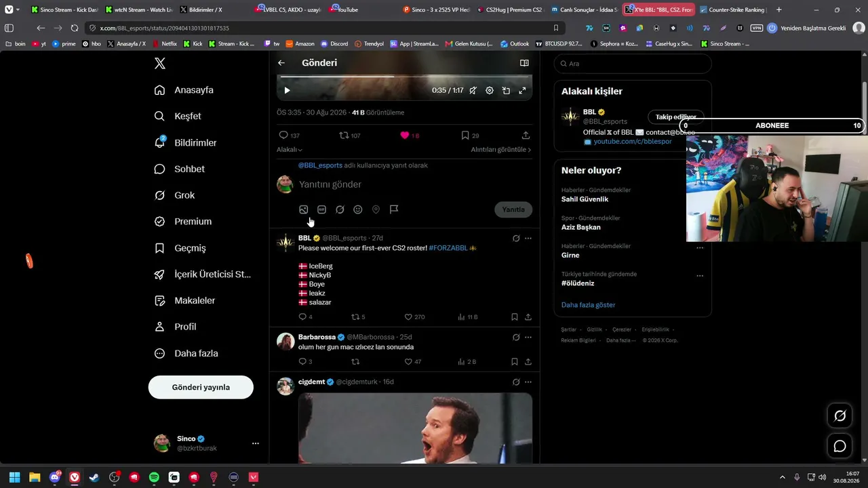
Task: Open more options on BBL roster reply
Action: pos(528,239)
